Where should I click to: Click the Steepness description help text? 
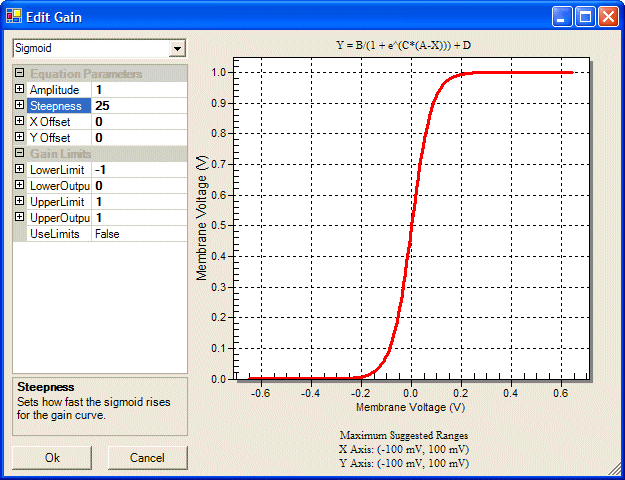point(93,408)
